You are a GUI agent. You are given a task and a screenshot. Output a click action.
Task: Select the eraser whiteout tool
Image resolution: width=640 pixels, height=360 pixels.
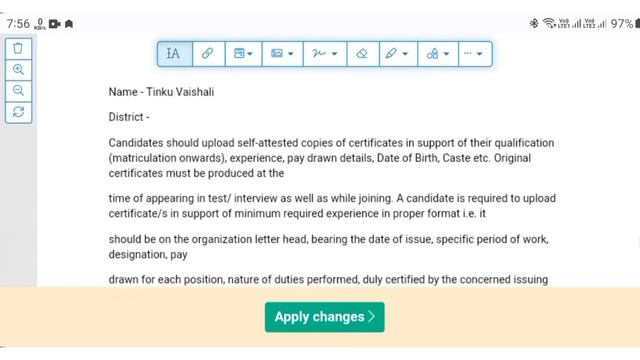point(362,53)
